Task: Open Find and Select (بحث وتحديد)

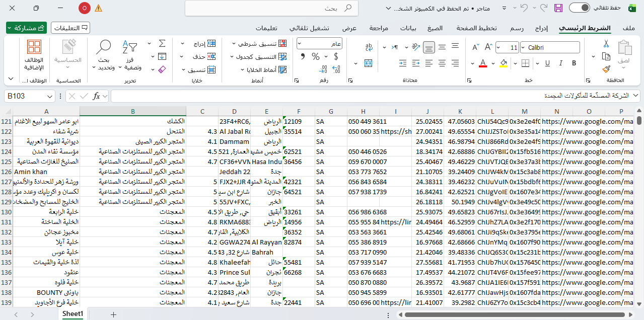Action: [x=104, y=55]
